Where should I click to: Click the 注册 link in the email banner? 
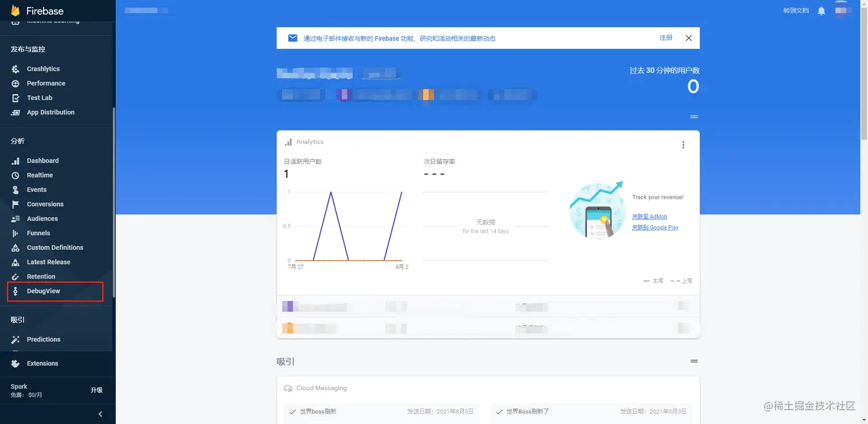tap(665, 37)
